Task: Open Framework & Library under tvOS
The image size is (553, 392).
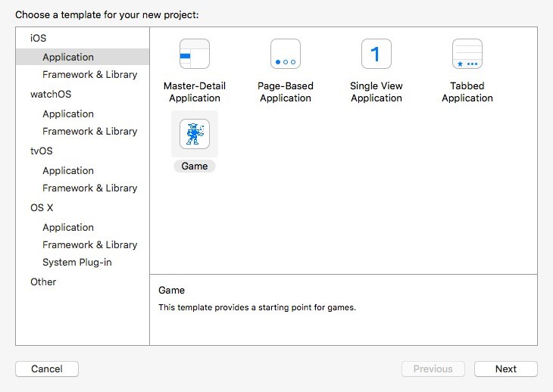Action: tap(89, 188)
